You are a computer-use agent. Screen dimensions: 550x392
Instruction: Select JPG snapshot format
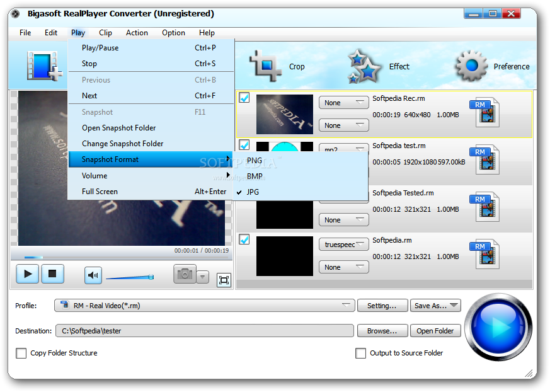(301, 192)
